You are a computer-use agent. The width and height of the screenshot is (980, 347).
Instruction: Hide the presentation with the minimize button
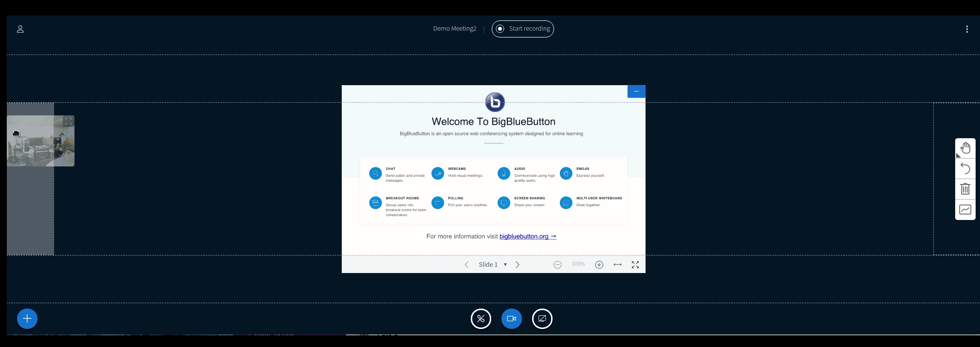pos(636,91)
